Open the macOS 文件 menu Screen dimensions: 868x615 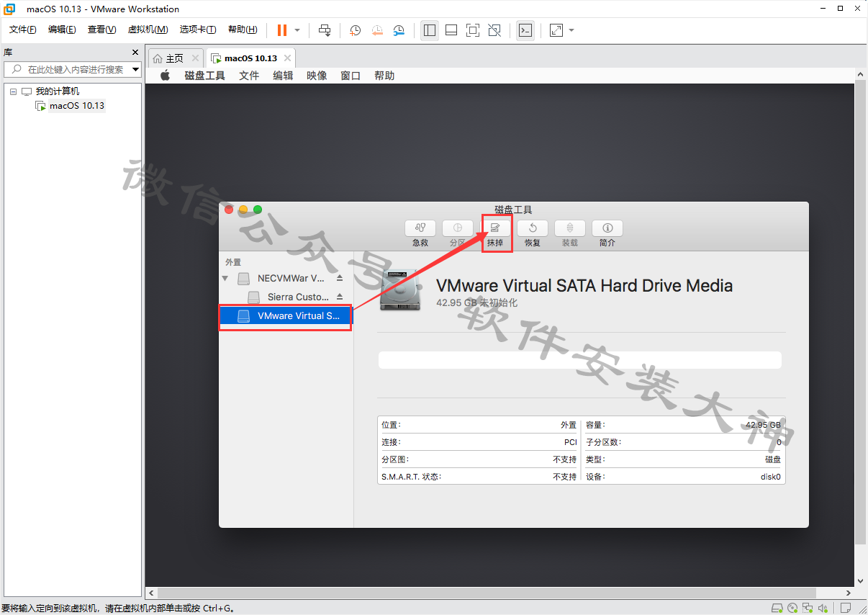coord(249,76)
